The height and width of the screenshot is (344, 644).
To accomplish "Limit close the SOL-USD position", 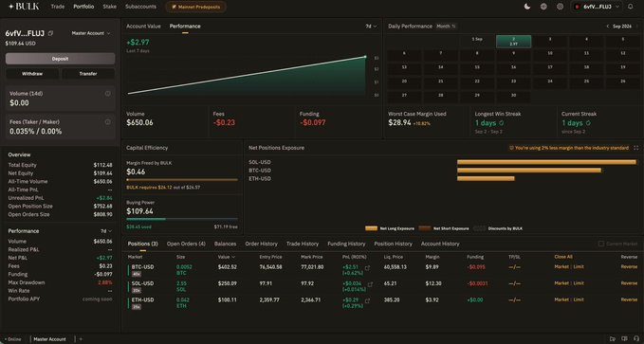I will (579, 283).
